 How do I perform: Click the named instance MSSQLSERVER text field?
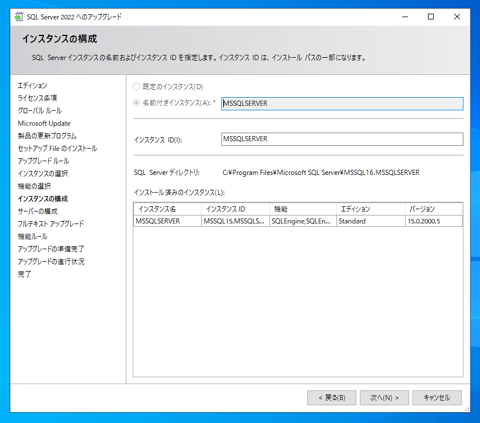click(342, 104)
